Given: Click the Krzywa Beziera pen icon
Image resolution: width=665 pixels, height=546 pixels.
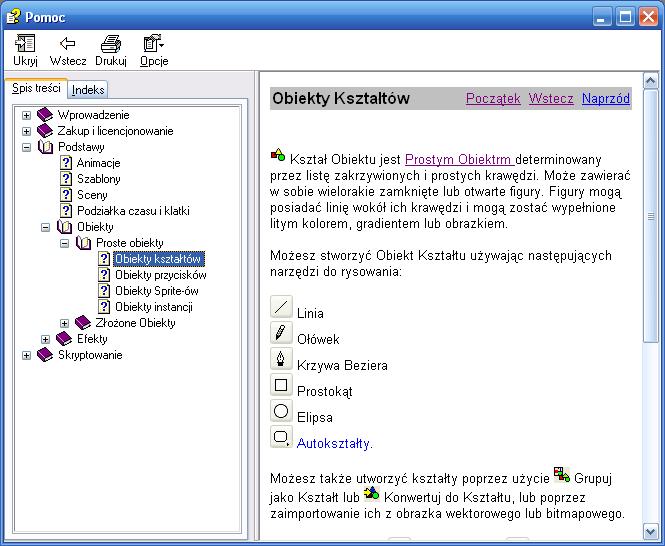Looking at the screenshot, I should tap(281, 359).
